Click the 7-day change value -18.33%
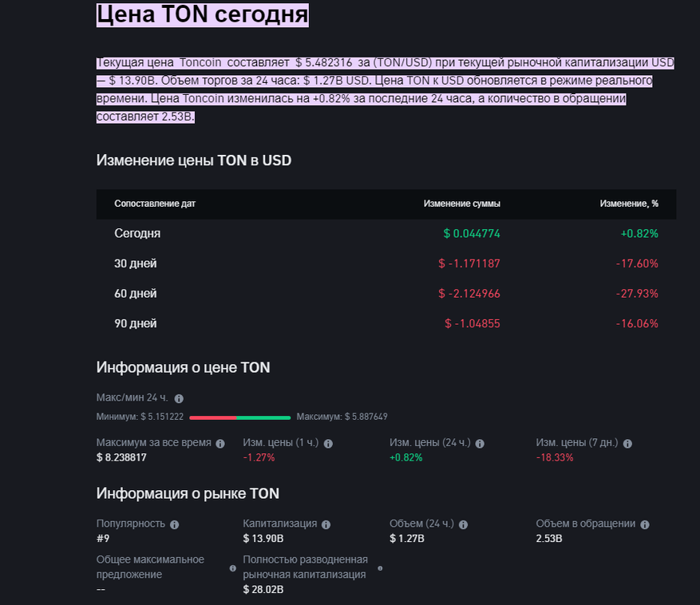The image size is (700, 605). tap(555, 457)
